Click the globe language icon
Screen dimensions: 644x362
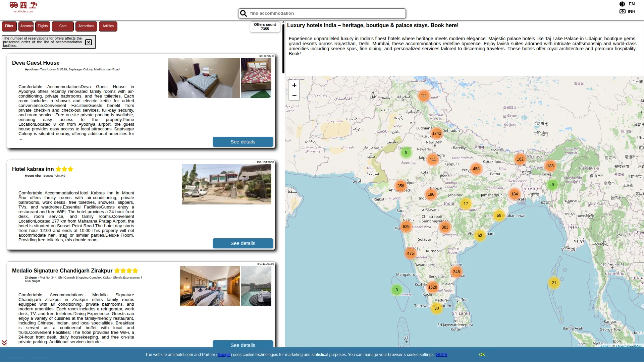(x=622, y=4)
